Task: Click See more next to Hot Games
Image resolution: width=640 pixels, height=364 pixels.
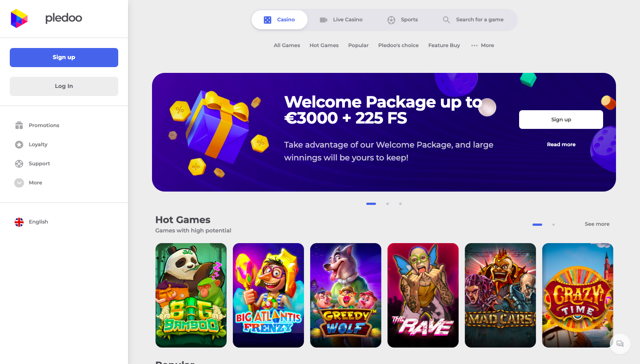Action: [597, 224]
